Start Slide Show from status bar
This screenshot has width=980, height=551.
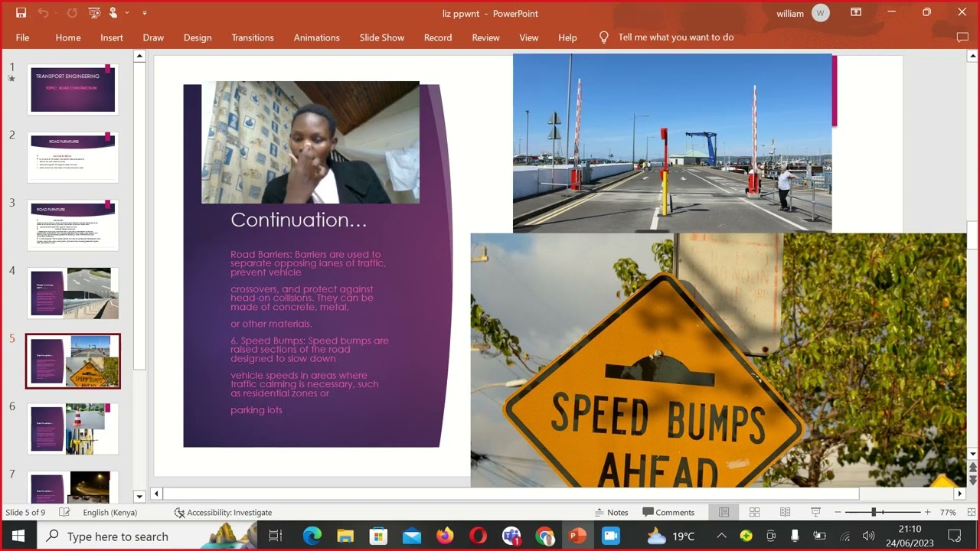coord(815,513)
